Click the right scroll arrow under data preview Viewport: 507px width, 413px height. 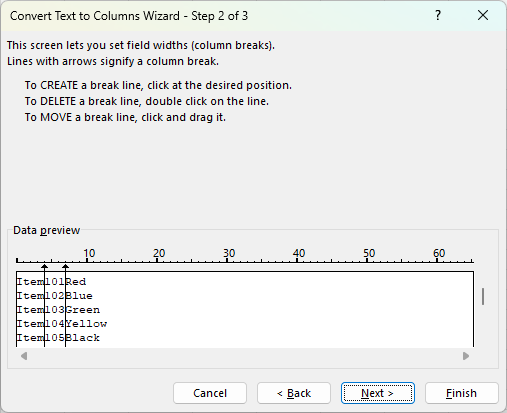click(466, 356)
